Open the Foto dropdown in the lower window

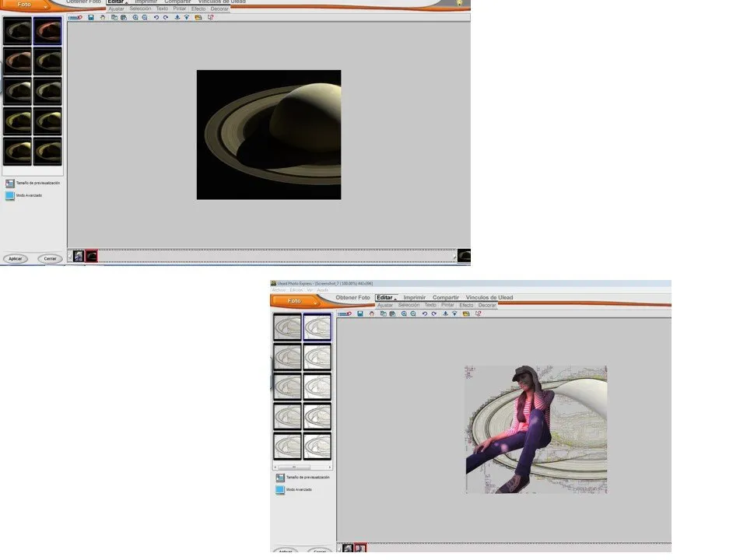pyautogui.click(x=294, y=301)
